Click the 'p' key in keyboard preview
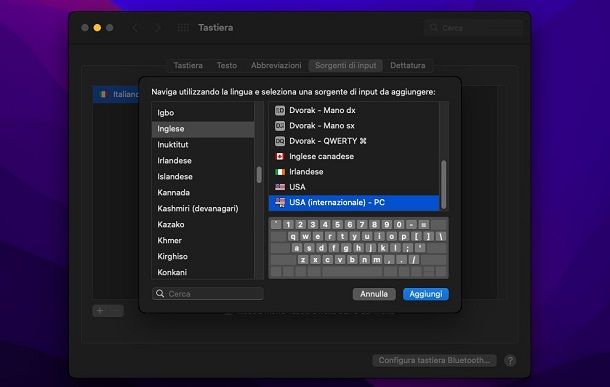This screenshot has height=387, width=610. (x=404, y=236)
